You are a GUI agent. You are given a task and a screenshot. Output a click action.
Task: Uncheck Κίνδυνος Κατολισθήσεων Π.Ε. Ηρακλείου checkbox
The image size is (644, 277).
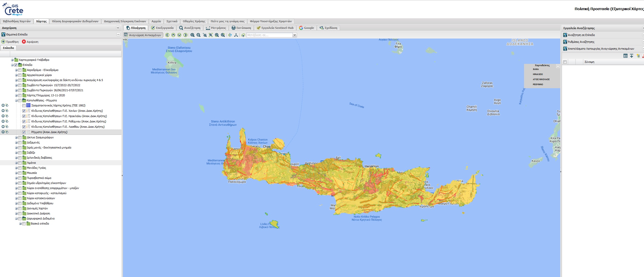click(x=24, y=116)
